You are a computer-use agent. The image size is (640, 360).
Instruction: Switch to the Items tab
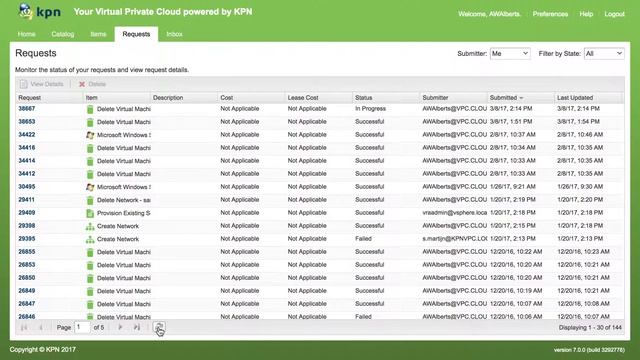pyautogui.click(x=98, y=34)
